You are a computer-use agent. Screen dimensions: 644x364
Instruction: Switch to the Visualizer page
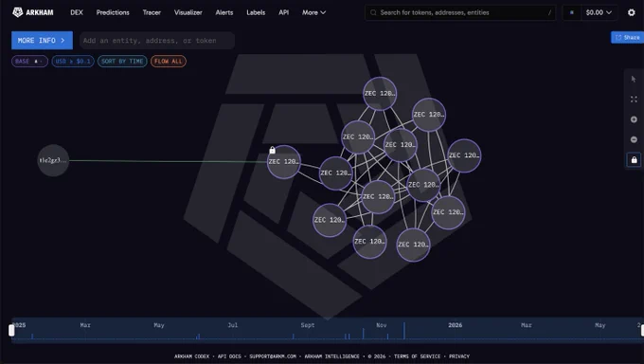[x=188, y=12]
